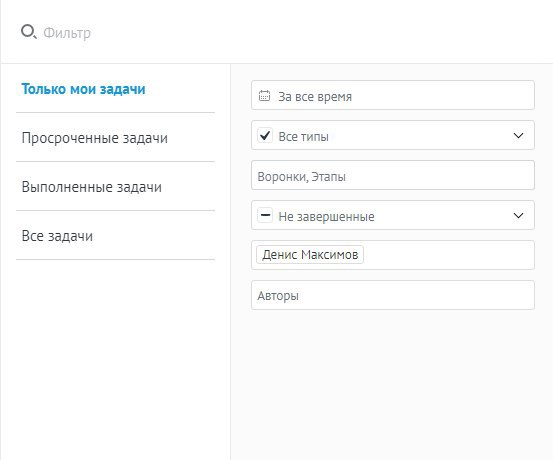553x460 pixels.
Task: Expand the Все типы chevron arrow
Action: (518, 135)
